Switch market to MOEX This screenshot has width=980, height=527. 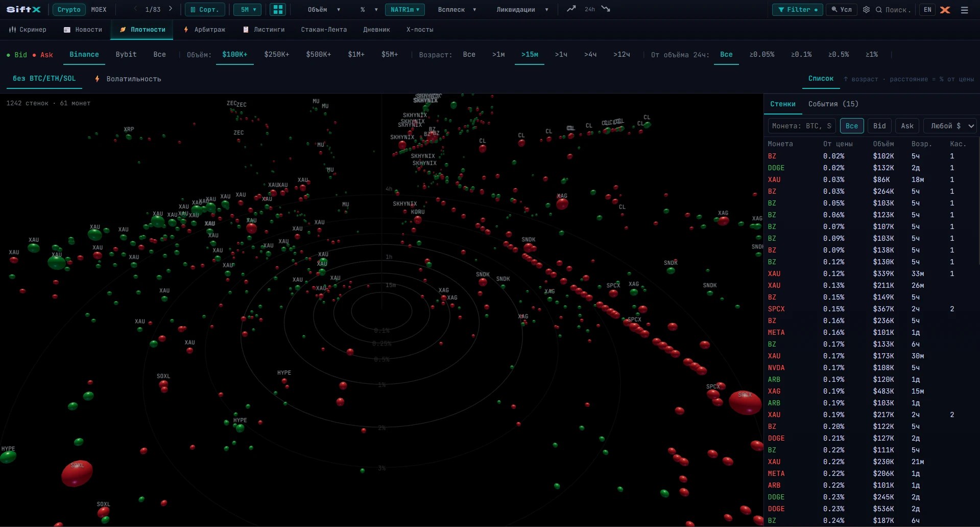coord(99,10)
